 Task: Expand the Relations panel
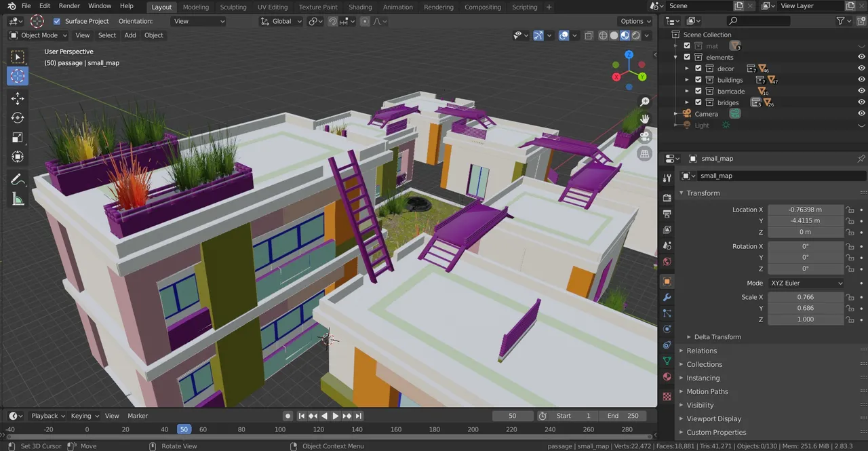tap(701, 351)
